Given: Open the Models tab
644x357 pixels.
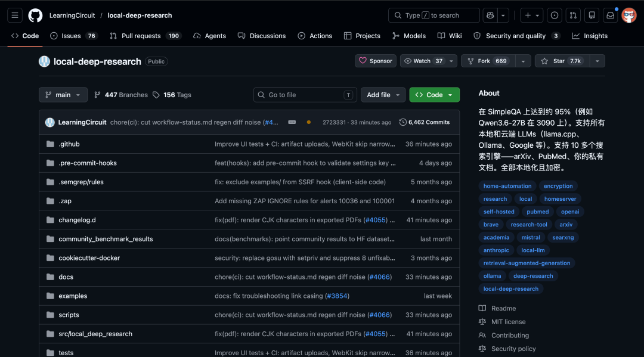Looking at the screenshot, I should click(x=408, y=36).
